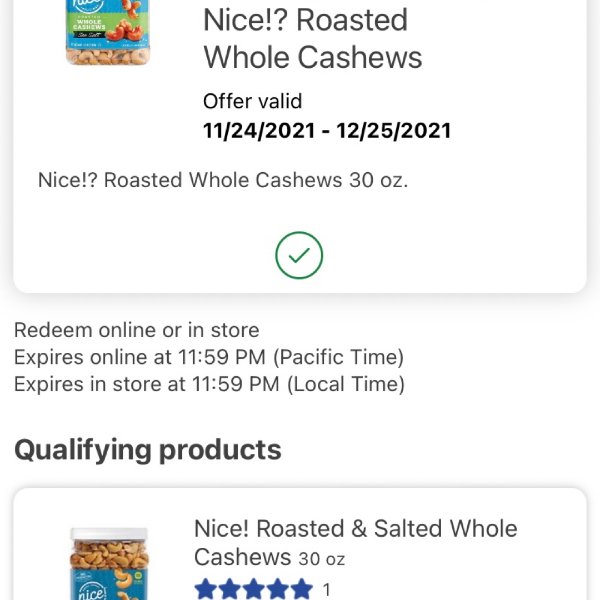
Task: Click the fifth blue rating star
Action: pyautogui.click(x=302, y=589)
